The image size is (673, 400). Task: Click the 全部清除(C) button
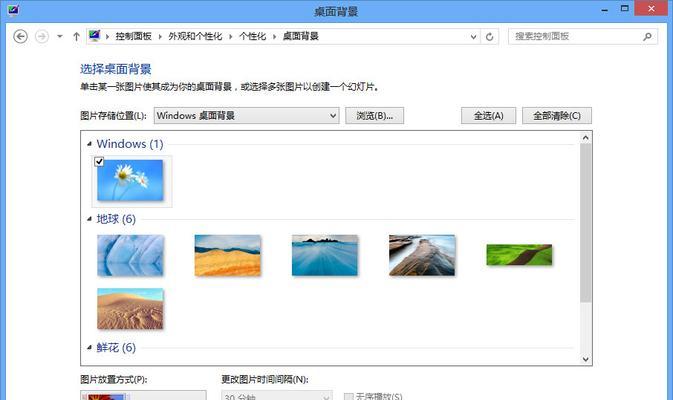click(x=557, y=115)
